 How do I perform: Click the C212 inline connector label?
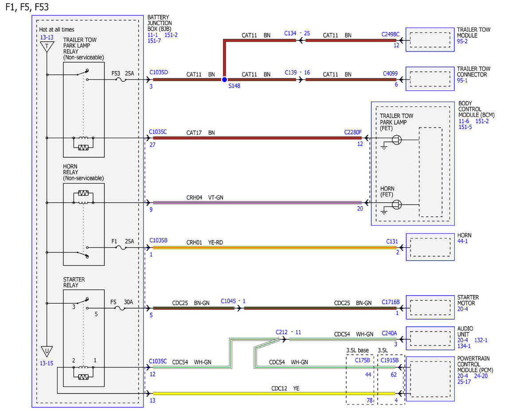(x=282, y=332)
